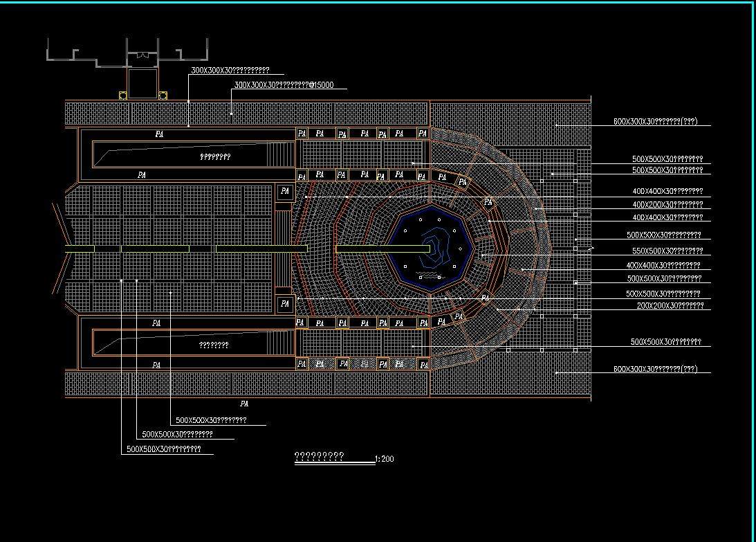This screenshot has height=542, width=756.
Task: Select the 400X200X30 paving annotation
Action: [667, 204]
